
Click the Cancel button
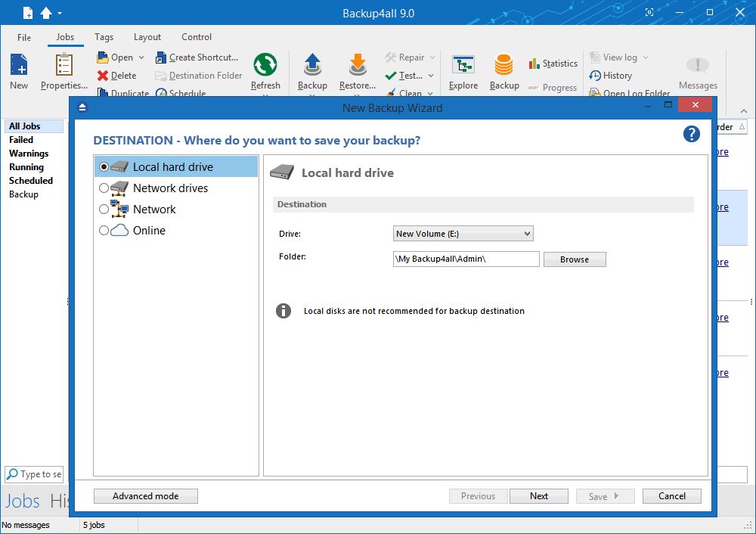[671, 496]
